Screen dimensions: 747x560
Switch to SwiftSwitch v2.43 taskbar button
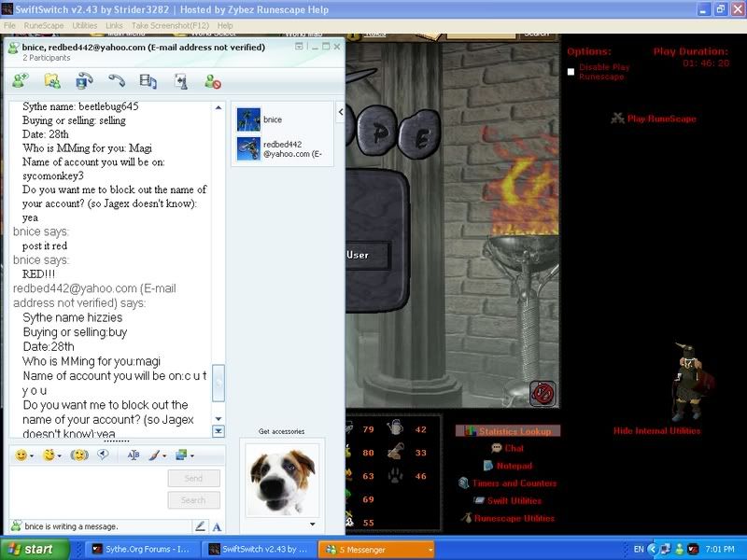260,549
